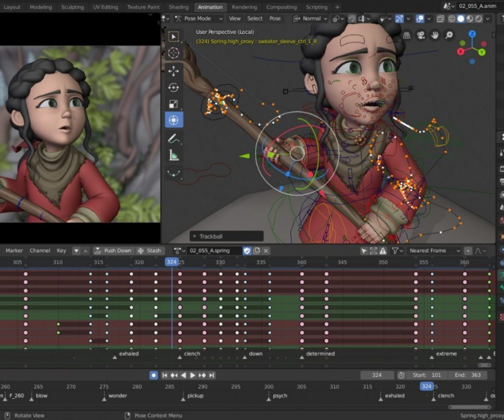Screen dimensions: 504x420
Task: Click the Cursor tool icon
Action: (x=173, y=53)
